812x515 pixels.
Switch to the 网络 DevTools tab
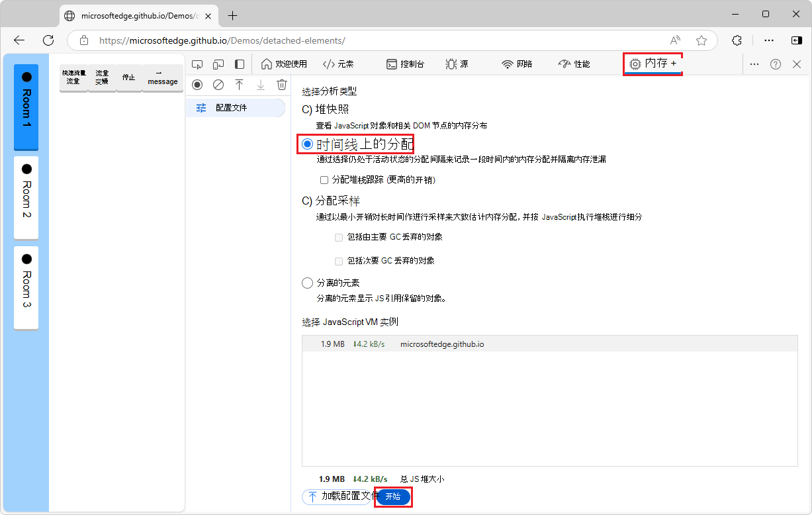(517, 64)
